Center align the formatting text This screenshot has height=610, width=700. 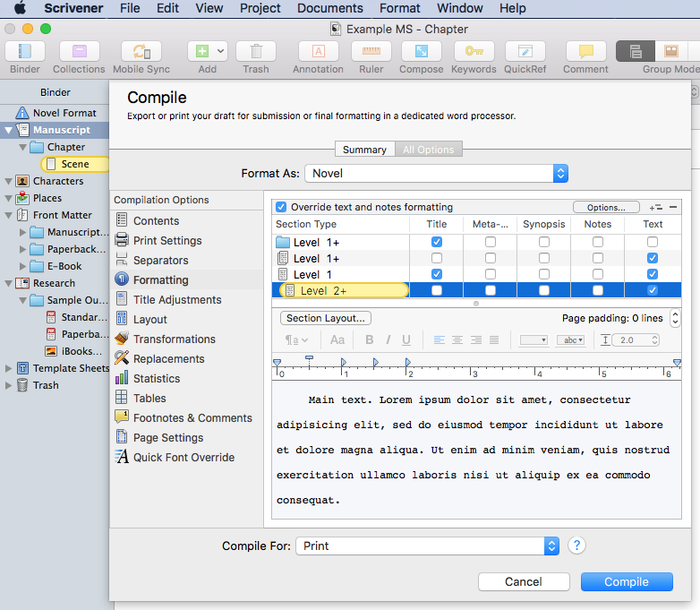click(457, 340)
